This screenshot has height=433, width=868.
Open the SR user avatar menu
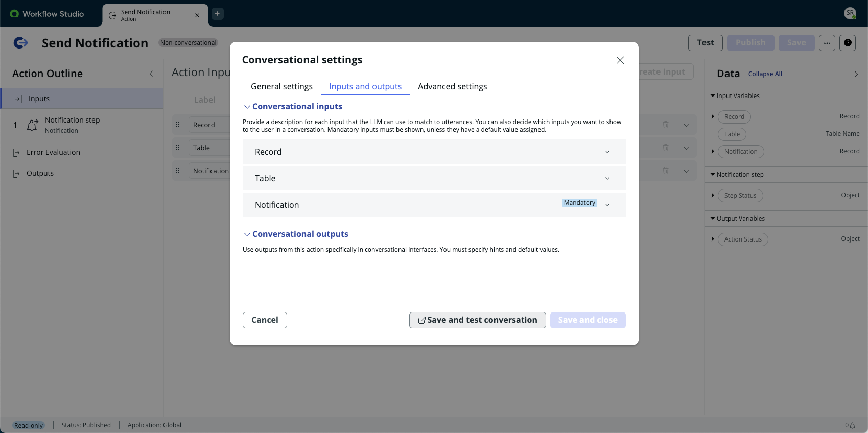point(850,13)
